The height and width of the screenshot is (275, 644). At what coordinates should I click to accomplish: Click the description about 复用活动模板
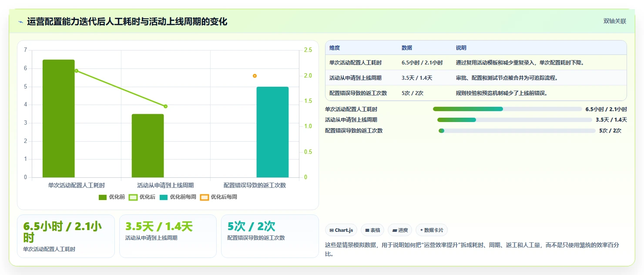pos(520,63)
